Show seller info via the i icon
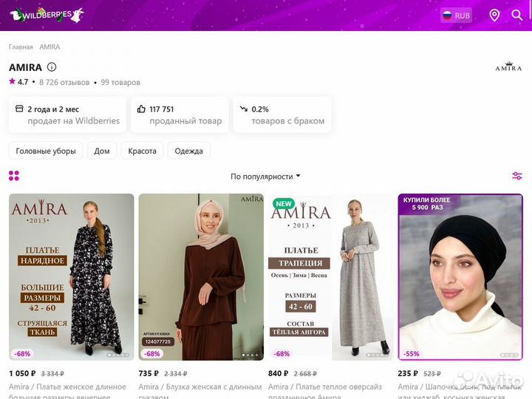 click(52, 66)
